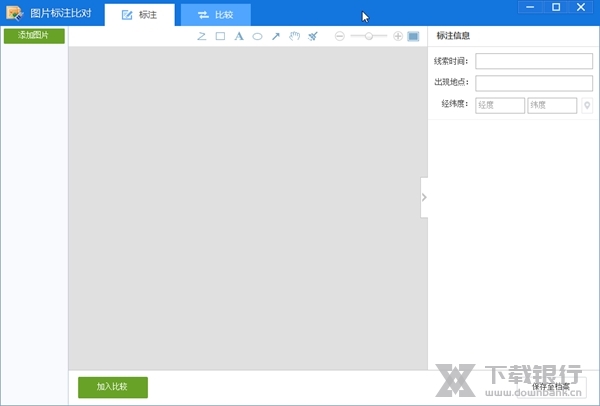Switch to the 标注 tab

(x=139, y=15)
